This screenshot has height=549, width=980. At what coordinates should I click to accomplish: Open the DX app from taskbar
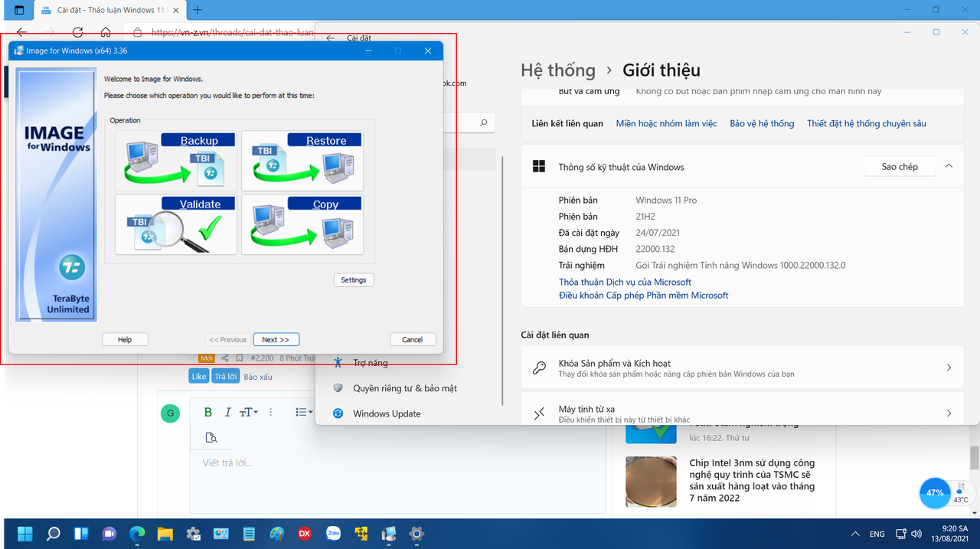tap(305, 534)
